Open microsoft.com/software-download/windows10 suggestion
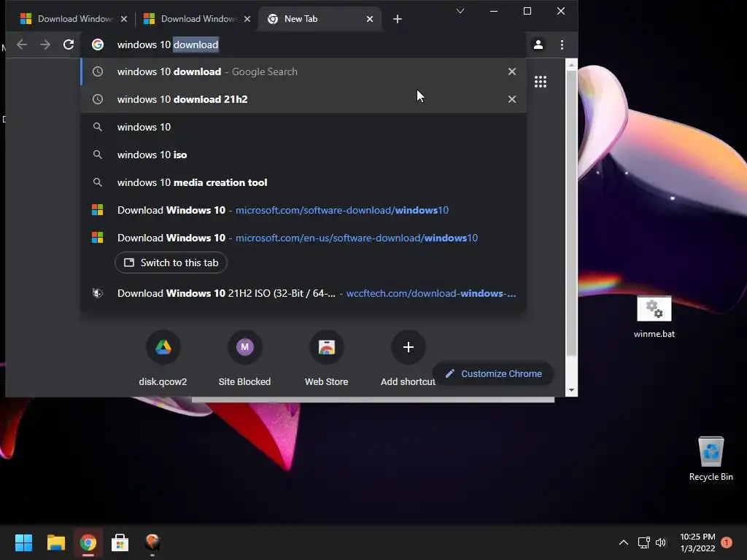747x560 pixels. coord(303,210)
